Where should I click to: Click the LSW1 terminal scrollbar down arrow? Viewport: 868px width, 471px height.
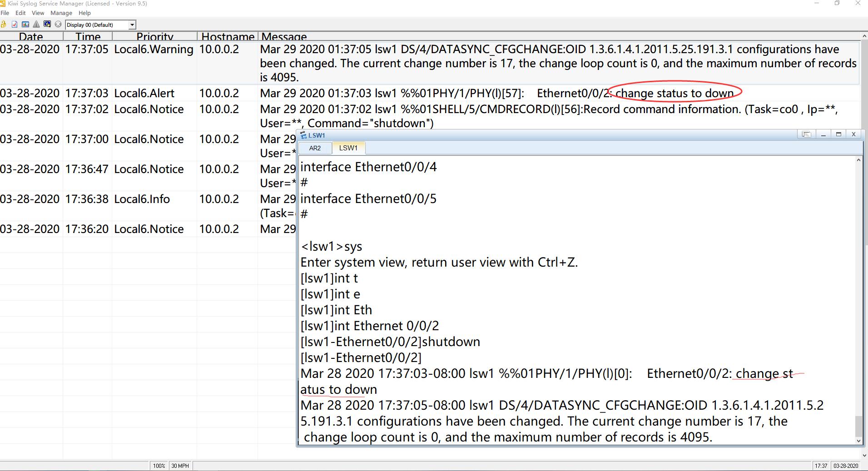[858, 440]
